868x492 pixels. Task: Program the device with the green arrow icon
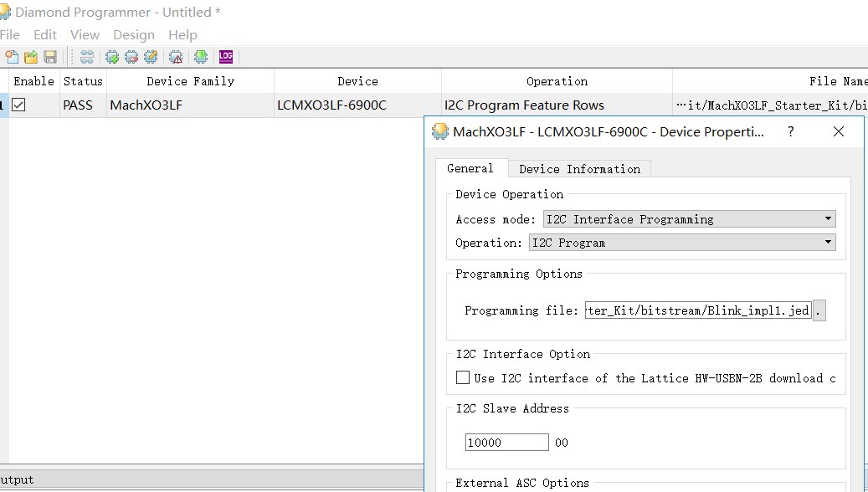tap(200, 56)
